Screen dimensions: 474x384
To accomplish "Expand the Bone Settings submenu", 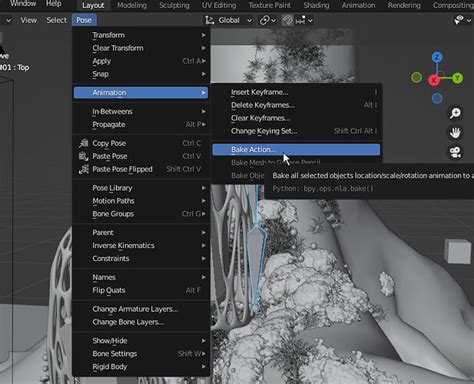I will [x=141, y=354].
